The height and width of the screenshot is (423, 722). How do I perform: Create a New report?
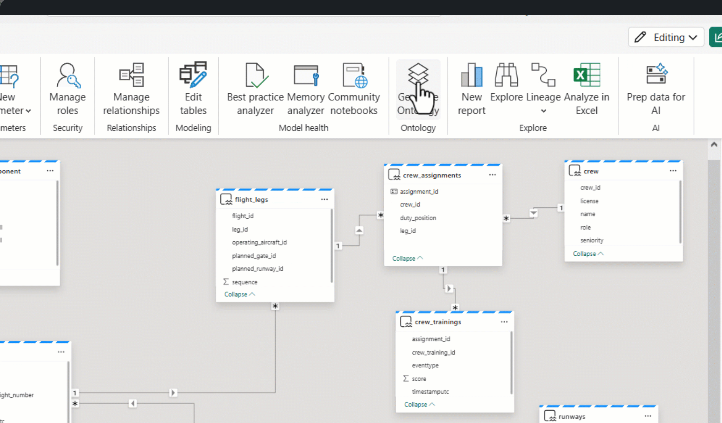[472, 89]
